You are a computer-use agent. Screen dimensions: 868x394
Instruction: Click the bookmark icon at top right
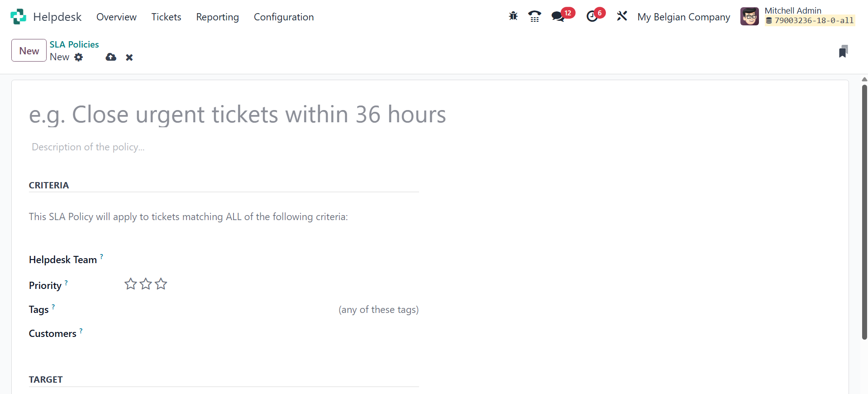[x=843, y=51]
